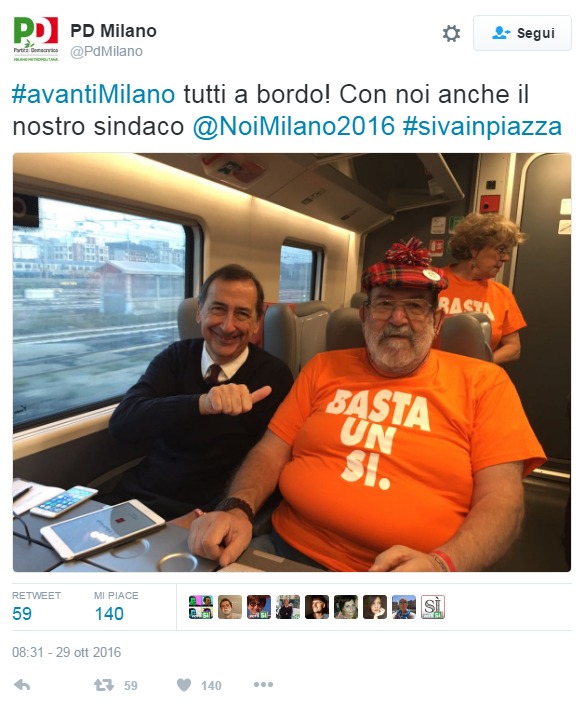Screen dimensions: 588x715
Task: Open the #sivainpiazza hashtag
Action: coord(482,126)
